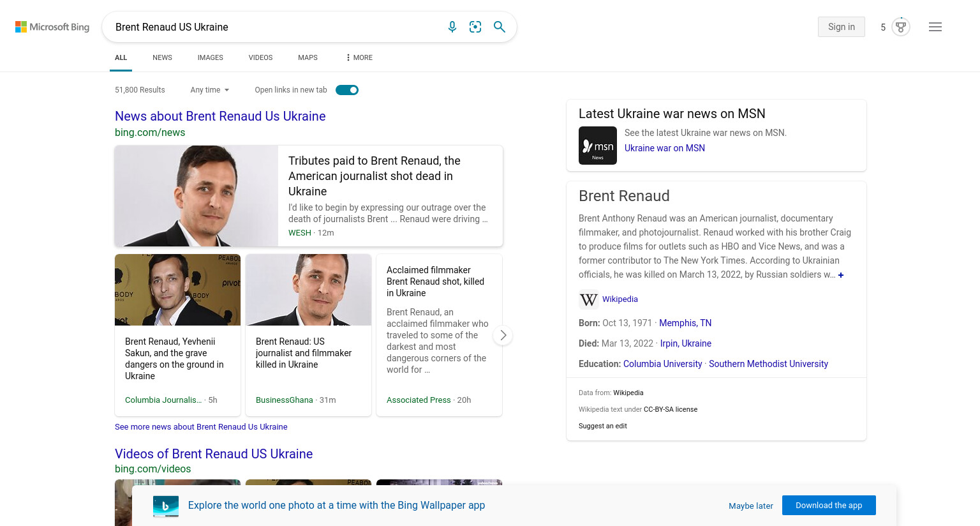
Task: Click the 51,800 Results count
Action: coord(140,90)
